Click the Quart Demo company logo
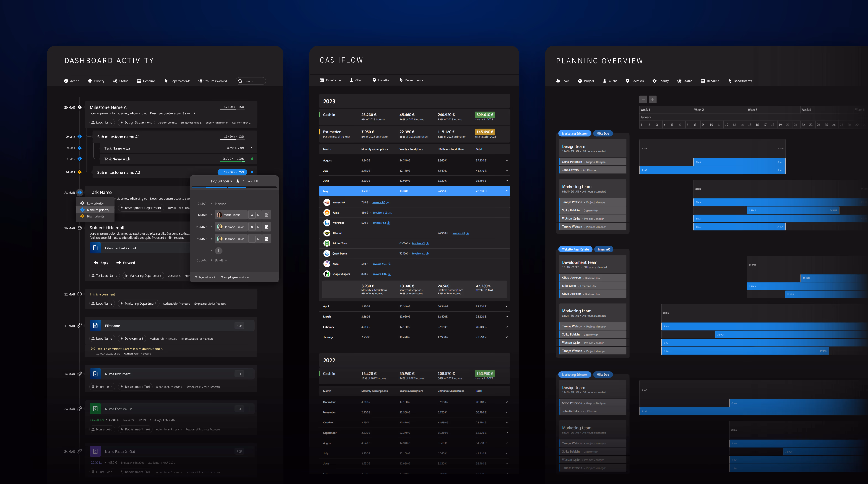The width and height of the screenshot is (868, 484). tap(326, 253)
